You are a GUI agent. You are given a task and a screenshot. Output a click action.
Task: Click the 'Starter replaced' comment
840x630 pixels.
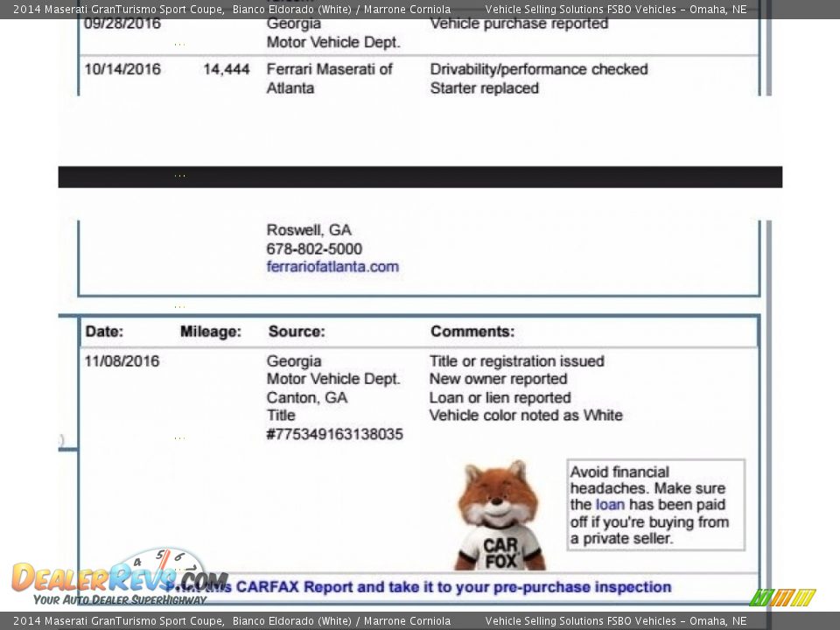click(484, 88)
